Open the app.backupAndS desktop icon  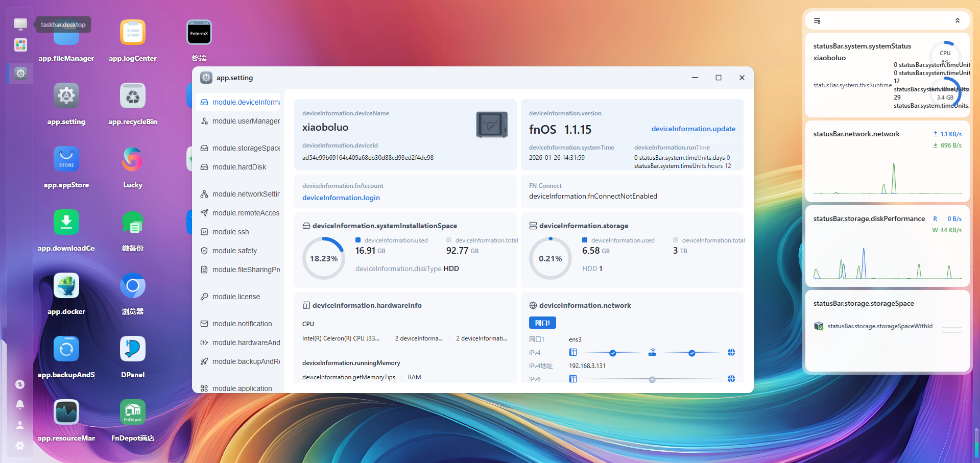[x=66, y=349]
